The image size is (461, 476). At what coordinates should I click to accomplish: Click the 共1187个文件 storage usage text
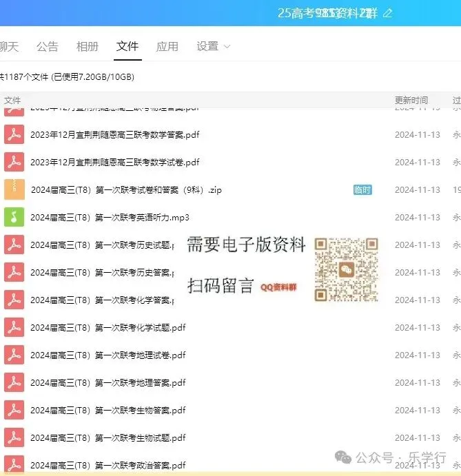[x=67, y=76]
